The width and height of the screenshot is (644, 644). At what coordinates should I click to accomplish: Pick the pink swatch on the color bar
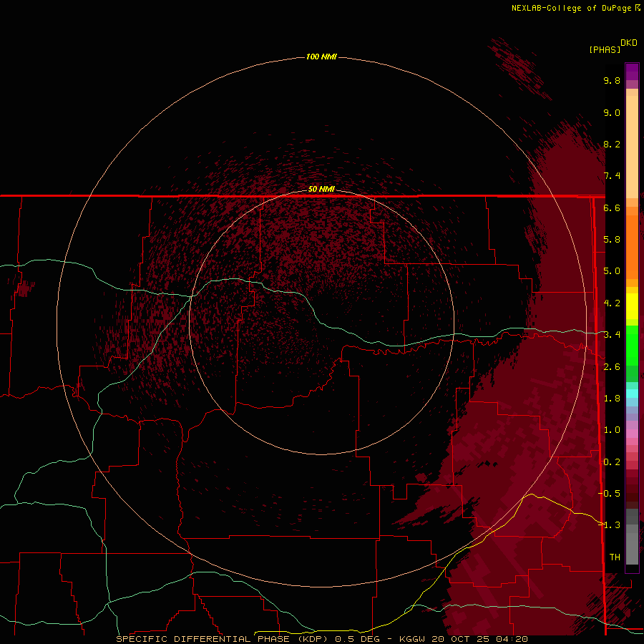point(632,434)
